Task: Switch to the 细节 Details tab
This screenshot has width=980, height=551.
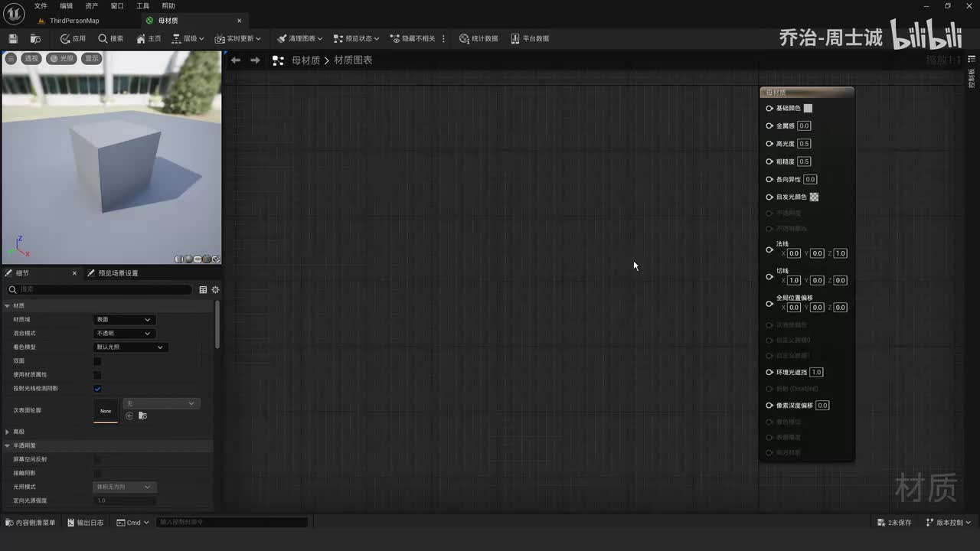Action: pos(22,273)
